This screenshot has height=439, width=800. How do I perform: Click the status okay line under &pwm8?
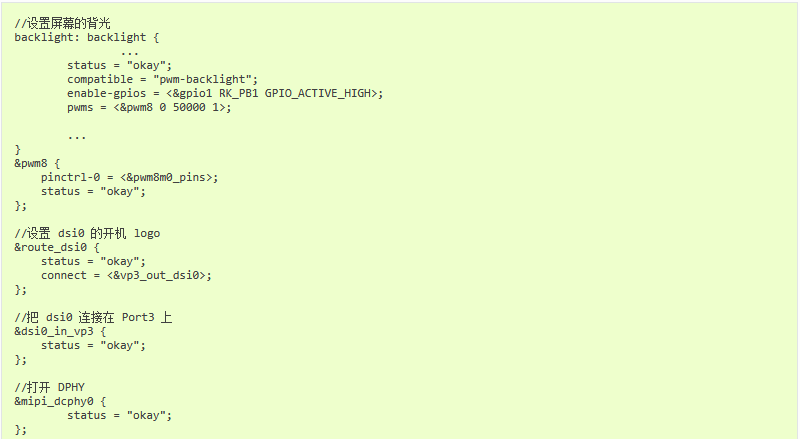click(x=93, y=191)
